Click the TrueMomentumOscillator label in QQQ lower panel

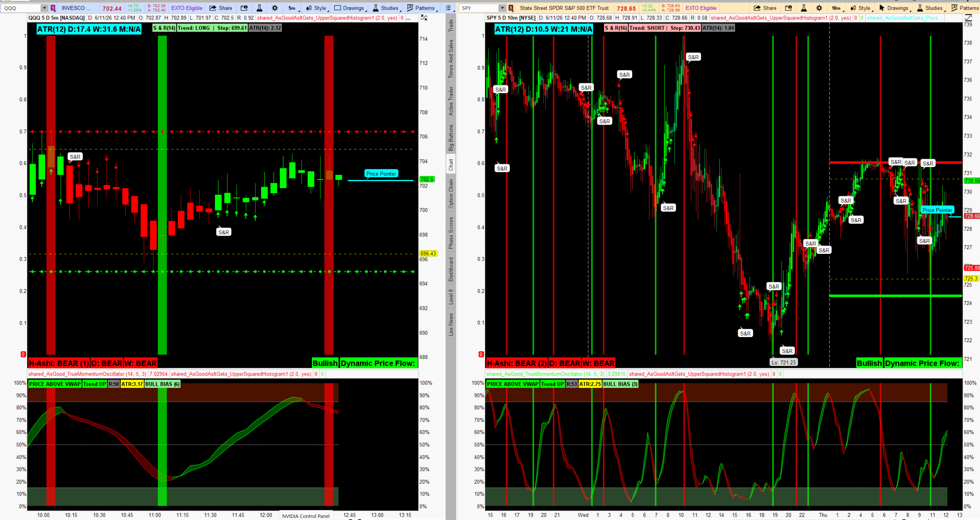87,374
